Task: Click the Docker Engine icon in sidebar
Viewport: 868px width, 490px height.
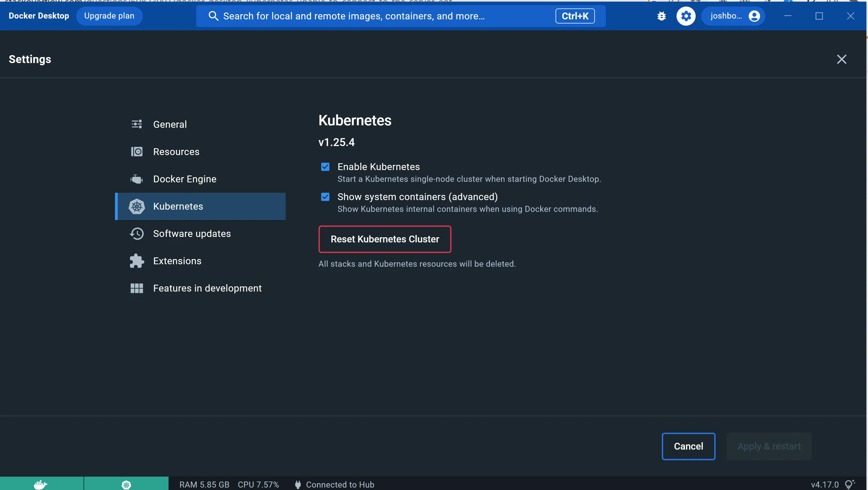Action: (x=137, y=179)
